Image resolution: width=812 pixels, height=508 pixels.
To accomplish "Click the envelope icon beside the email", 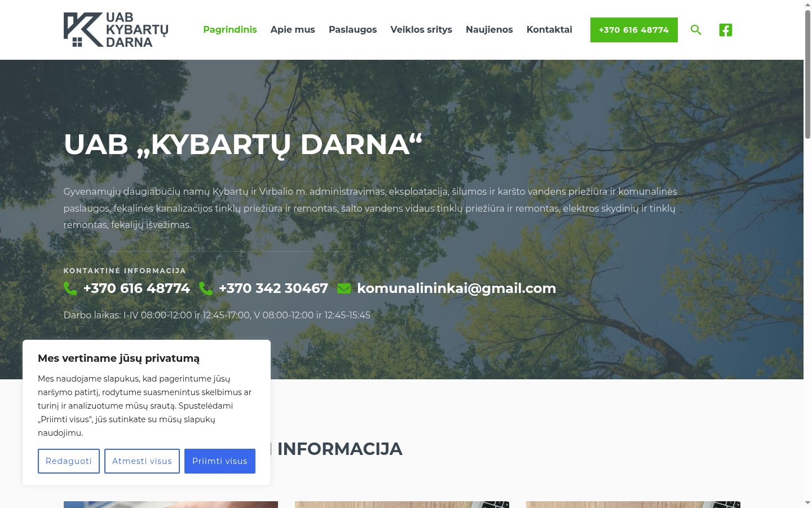I will (x=344, y=288).
